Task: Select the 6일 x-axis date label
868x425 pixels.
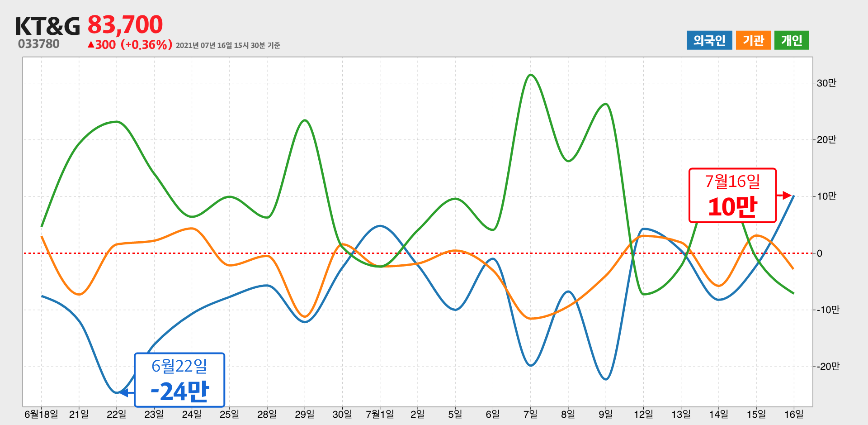Action: point(493,414)
